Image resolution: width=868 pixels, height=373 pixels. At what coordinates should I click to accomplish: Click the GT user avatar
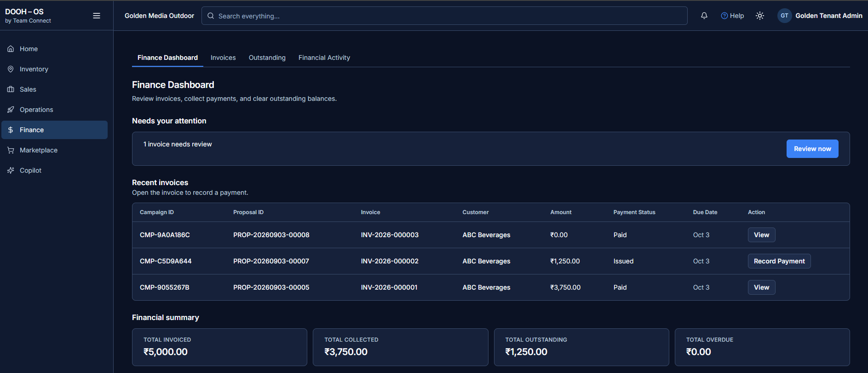(x=784, y=16)
